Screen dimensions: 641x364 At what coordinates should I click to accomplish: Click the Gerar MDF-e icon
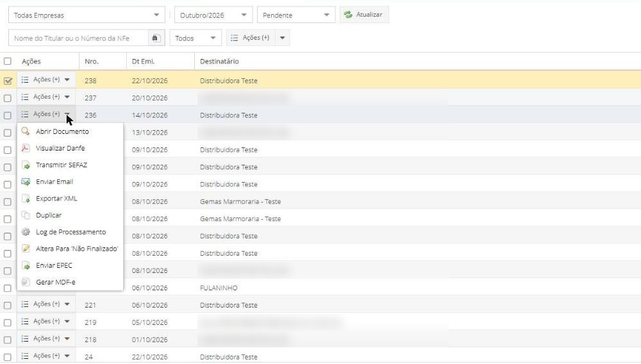coord(26,282)
